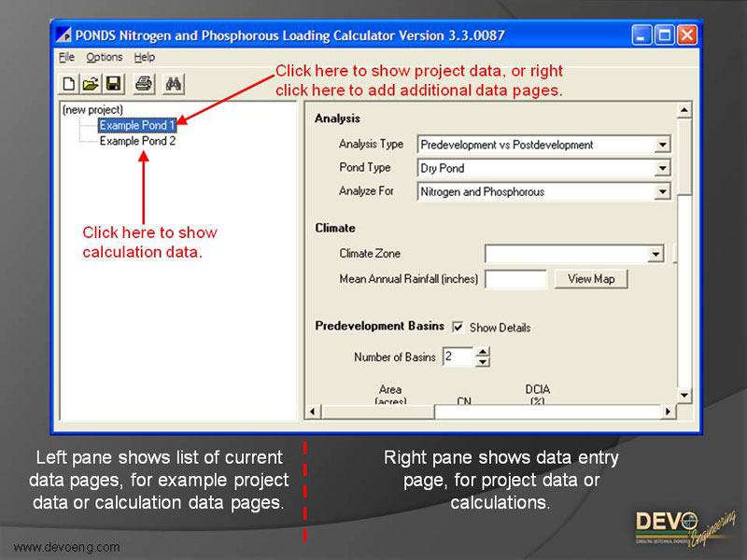The width and height of the screenshot is (747, 560).
Task: Open the File menu
Action: (66, 58)
